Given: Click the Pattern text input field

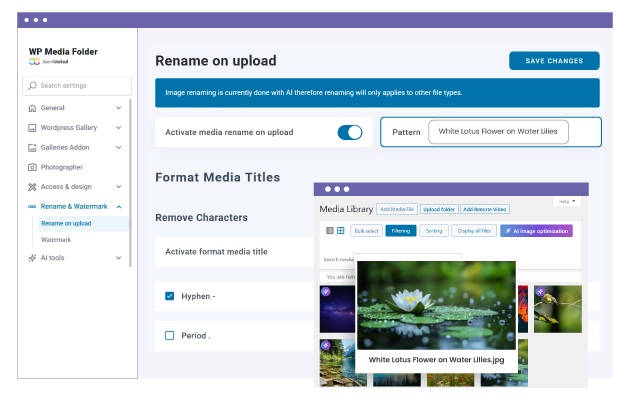Looking at the screenshot, I should tap(497, 132).
